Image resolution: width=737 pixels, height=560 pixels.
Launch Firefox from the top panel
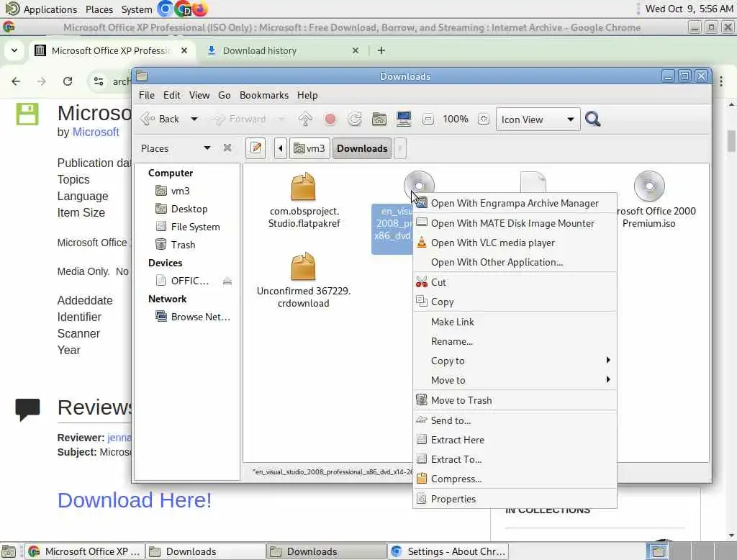coord(200,9)
